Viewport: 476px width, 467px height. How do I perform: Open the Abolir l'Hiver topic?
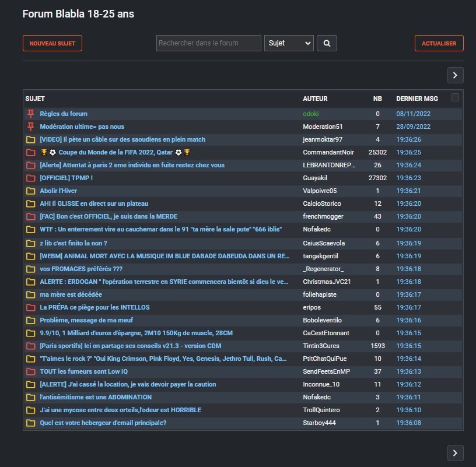(x=58, y=191)
